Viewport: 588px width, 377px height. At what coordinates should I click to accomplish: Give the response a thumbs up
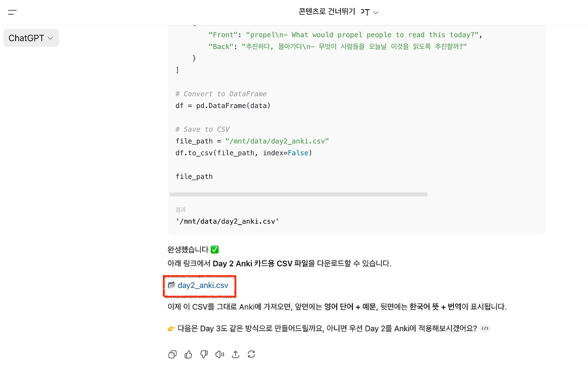188,354
